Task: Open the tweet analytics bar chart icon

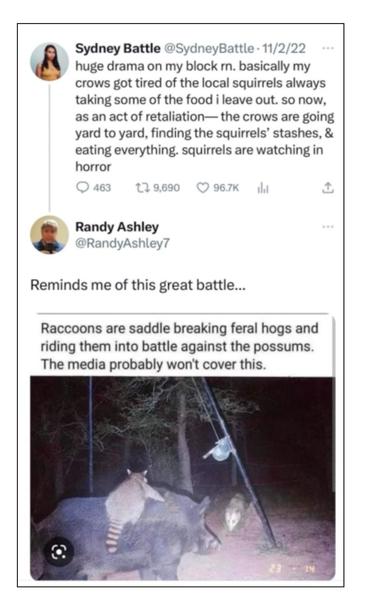Action: [x=263, y=188]
